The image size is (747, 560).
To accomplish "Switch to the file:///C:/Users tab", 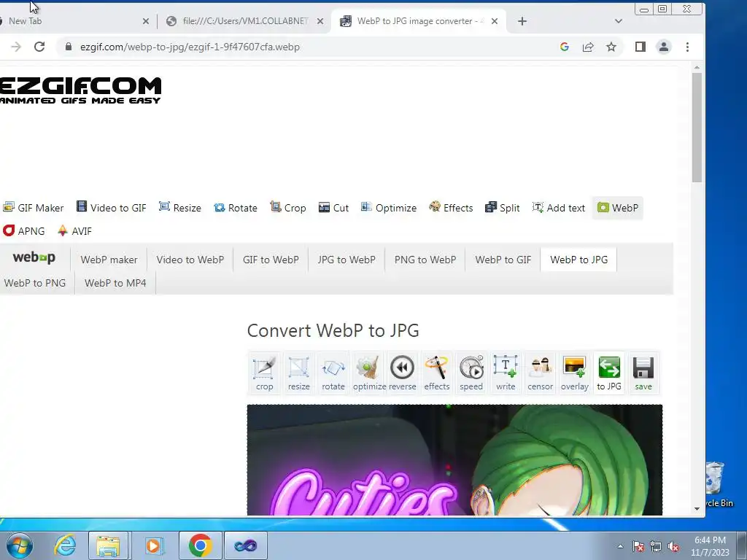I will [x=245, y=21].
